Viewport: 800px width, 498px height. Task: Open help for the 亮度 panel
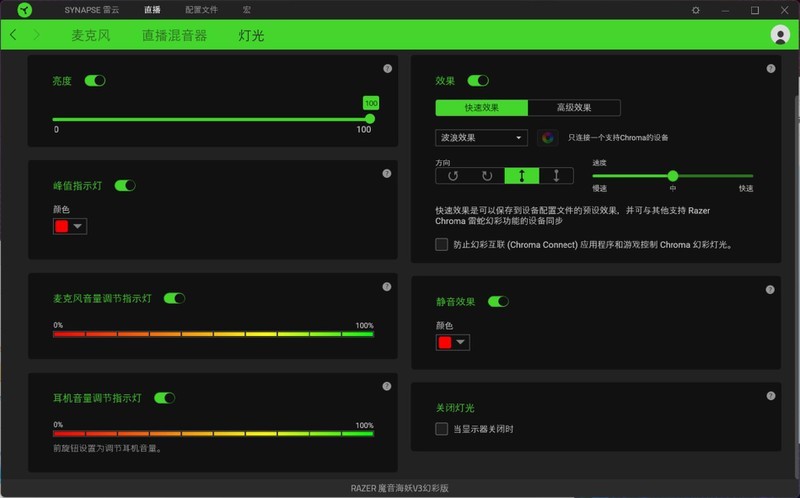[x=387, y=68]
